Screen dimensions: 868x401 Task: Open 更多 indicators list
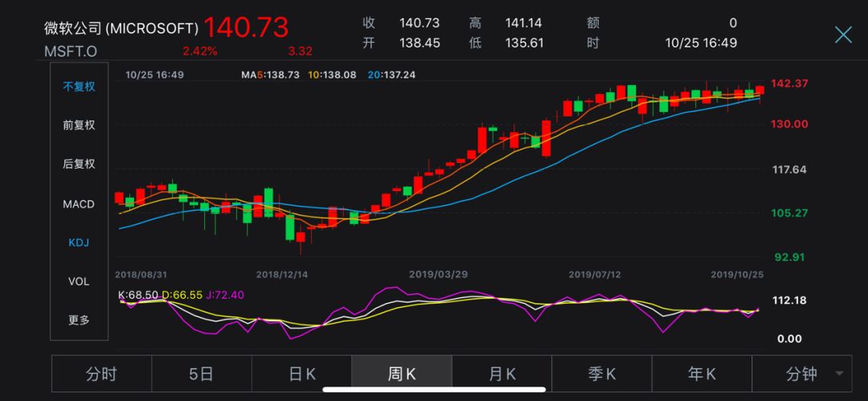pyautogui.click(x=79, y=320)
